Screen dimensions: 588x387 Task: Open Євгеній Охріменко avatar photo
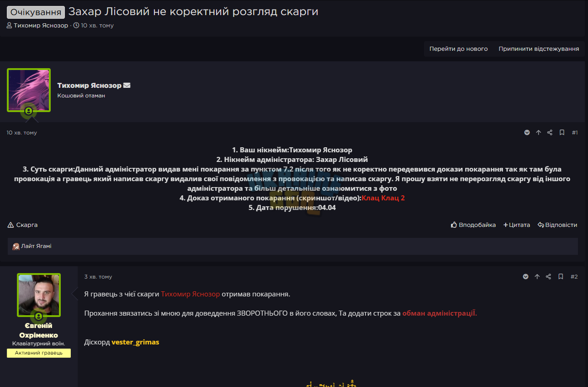coord(39,295)
